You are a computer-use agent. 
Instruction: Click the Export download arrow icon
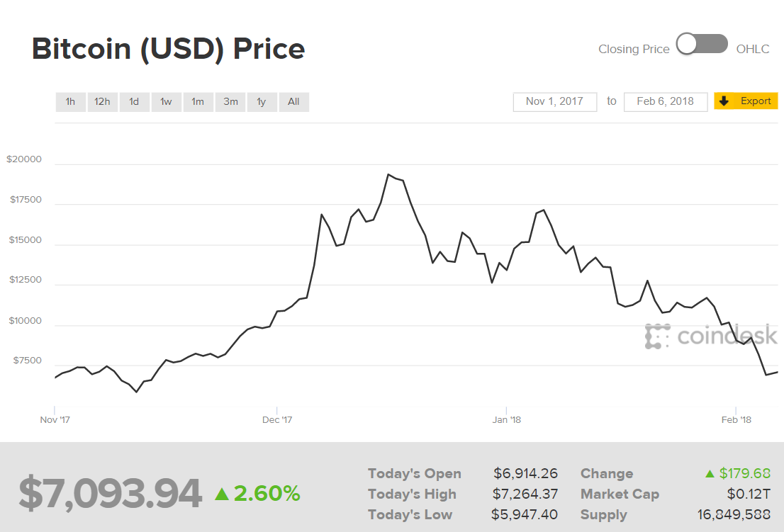724,101
